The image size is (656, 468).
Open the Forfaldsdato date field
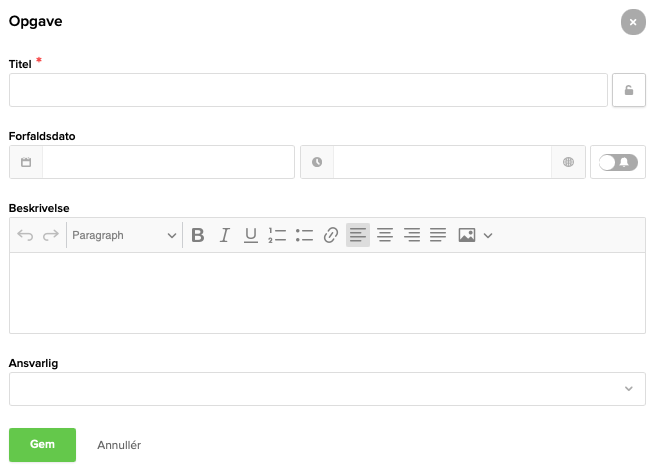pyautogui.click(x=168, y=162)
